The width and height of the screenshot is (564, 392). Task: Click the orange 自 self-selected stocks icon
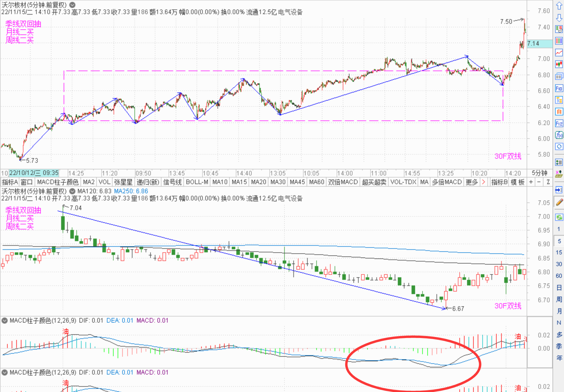click(559, 111)
